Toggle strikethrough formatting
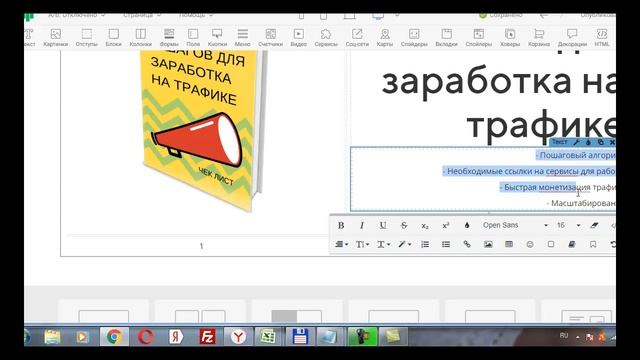The height and width of the screenshot is (360, 640). click(x=404, y=225)
